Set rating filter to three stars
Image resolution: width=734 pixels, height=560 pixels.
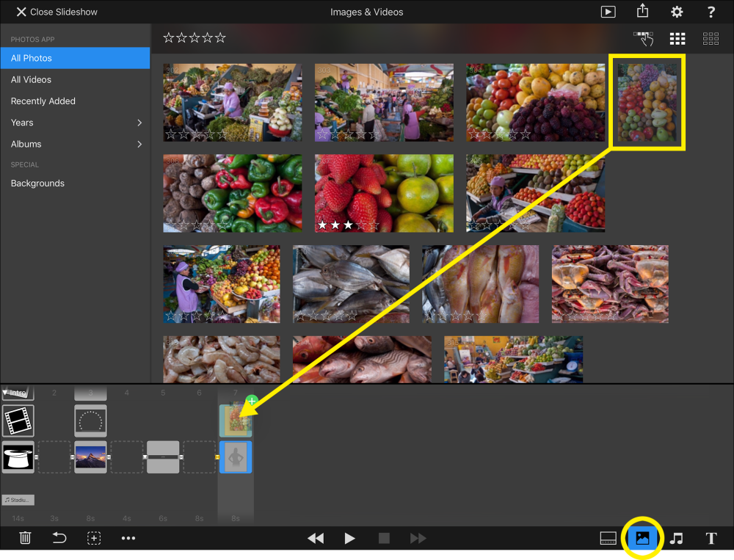pos(195,37)
